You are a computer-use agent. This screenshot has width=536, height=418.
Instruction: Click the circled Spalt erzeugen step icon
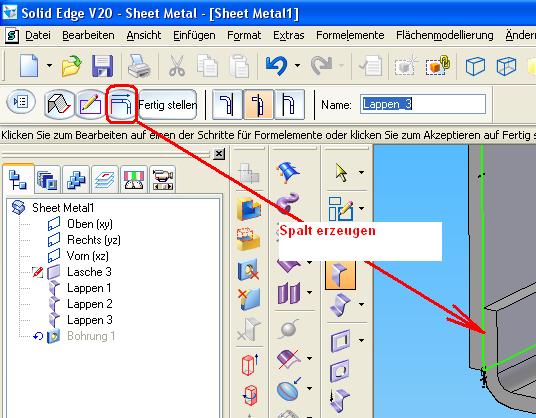tap(122, 104)
